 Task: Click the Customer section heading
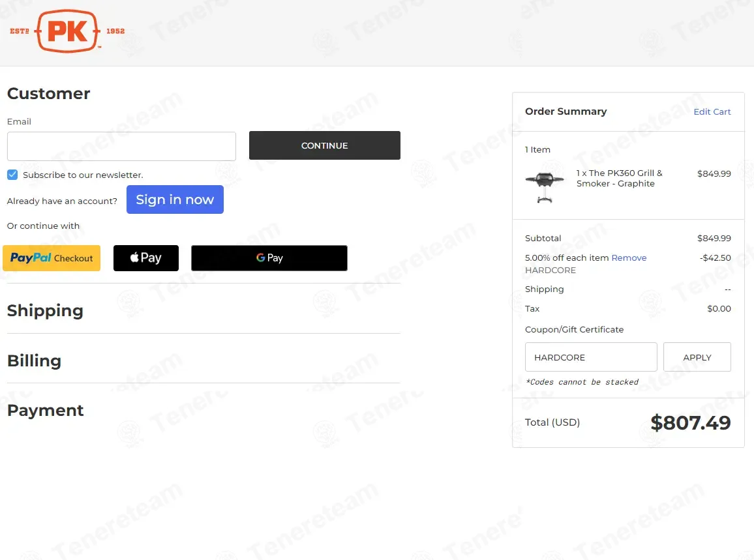pyautogui.click(x=48, y=93)
